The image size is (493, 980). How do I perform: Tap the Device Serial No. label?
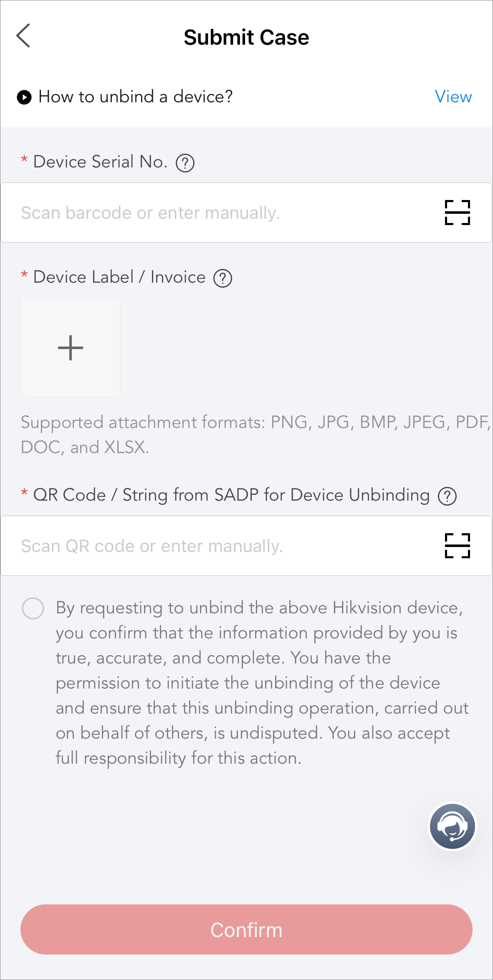tap(100, 162)
